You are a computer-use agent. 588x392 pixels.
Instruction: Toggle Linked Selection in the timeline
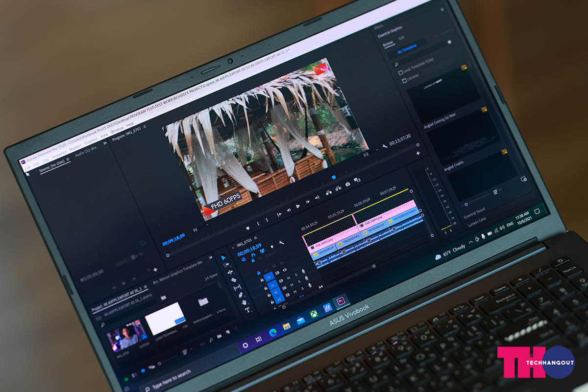tap(262, 251)
